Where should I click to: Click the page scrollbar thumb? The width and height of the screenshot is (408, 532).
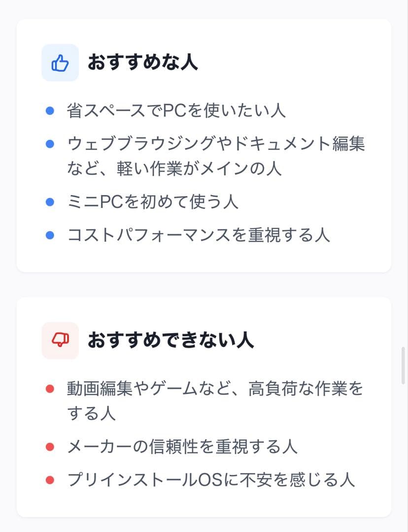point(404,365)
